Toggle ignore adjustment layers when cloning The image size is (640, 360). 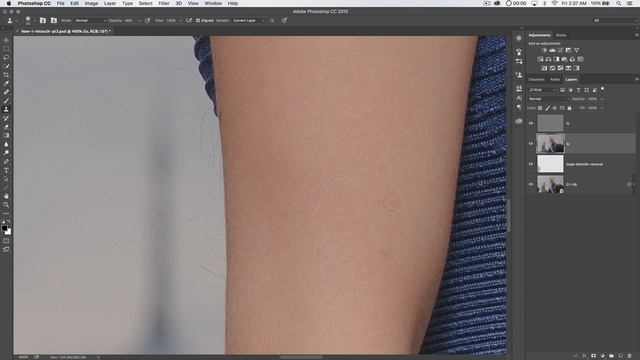click(x=272, y=20)
